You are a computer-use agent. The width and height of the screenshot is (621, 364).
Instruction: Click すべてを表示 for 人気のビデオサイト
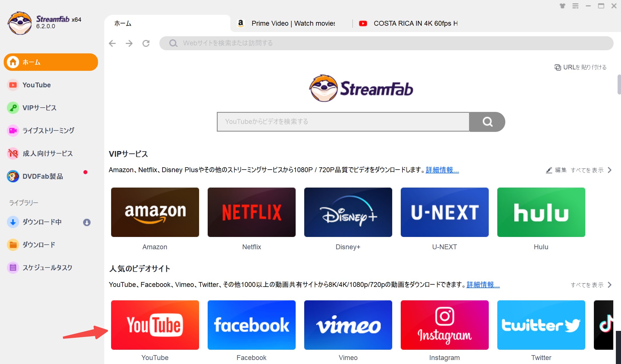pos(587,285)
